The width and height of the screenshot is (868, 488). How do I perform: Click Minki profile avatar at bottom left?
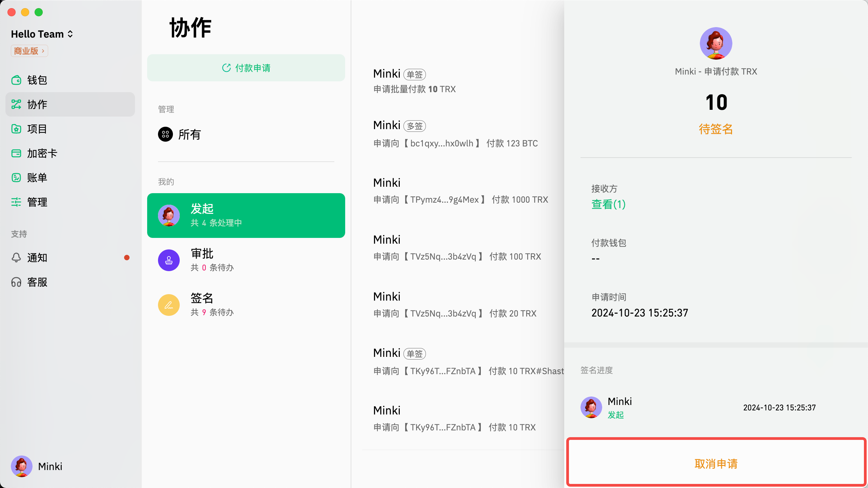pos(22,466)
